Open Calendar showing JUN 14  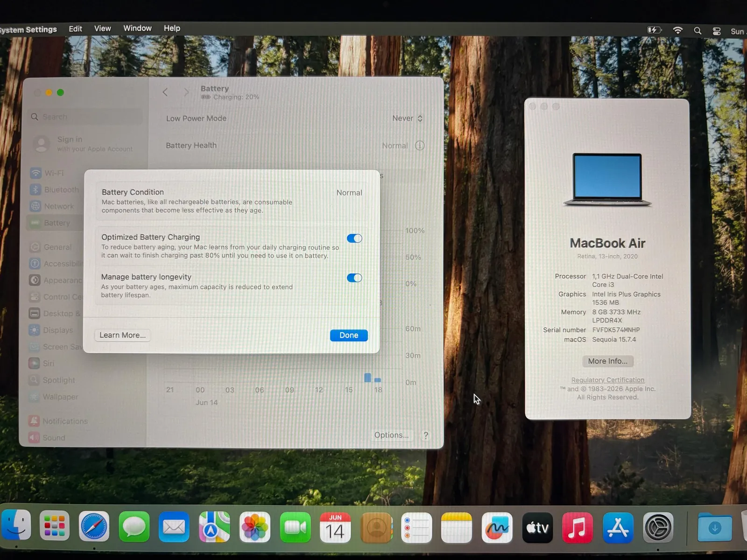[335, 528]
